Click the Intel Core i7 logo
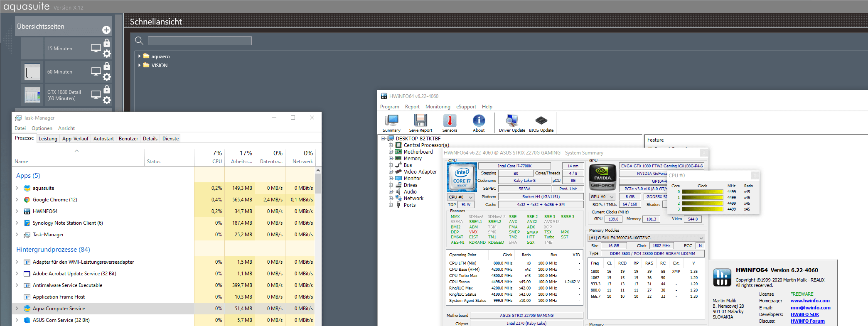 coord(462,177)
